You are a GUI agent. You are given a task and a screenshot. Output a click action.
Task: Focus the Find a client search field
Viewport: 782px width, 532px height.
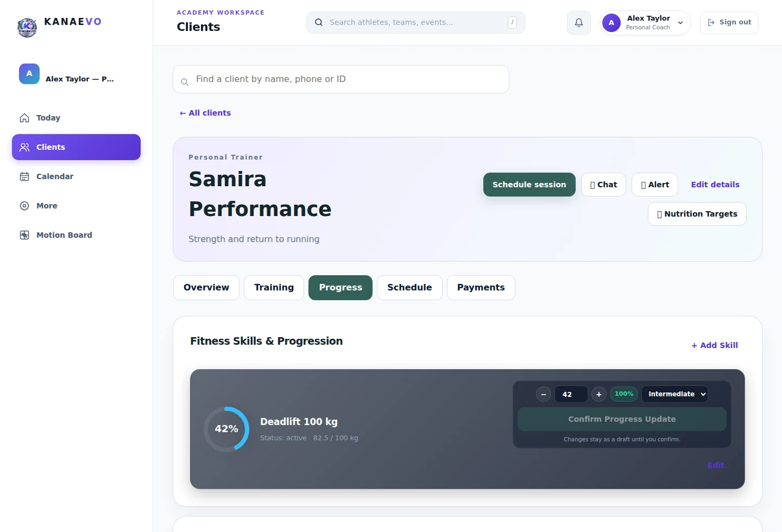tap(341, 79)
